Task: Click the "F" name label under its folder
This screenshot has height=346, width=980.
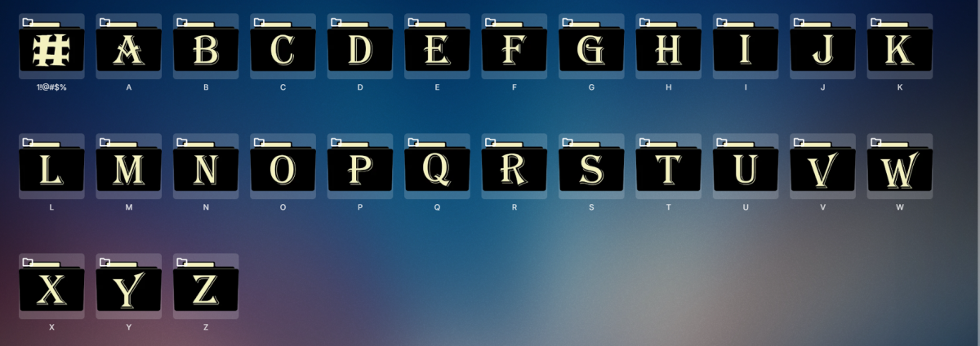Action: [514, 87]
